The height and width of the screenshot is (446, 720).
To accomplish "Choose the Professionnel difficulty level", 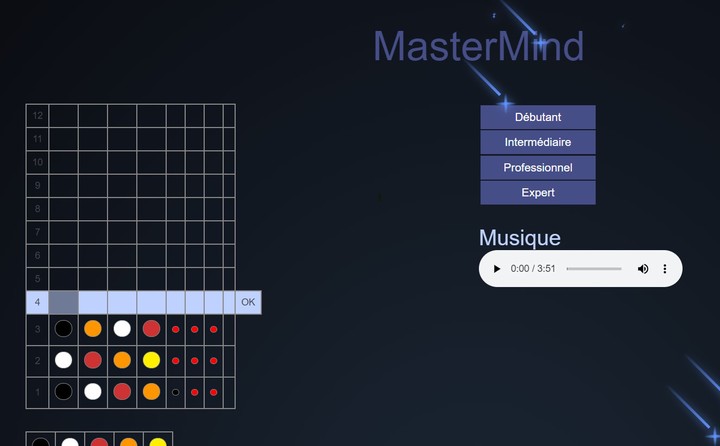I will [538, 168].
